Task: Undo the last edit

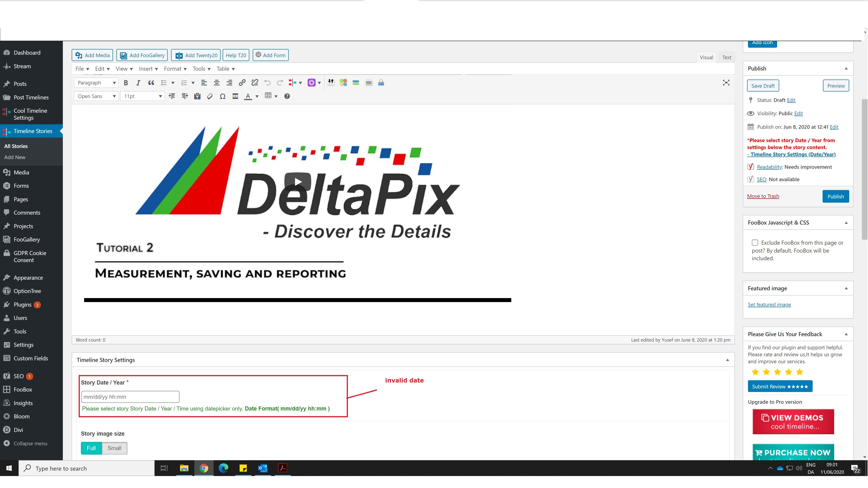Action: click(267, 83)
